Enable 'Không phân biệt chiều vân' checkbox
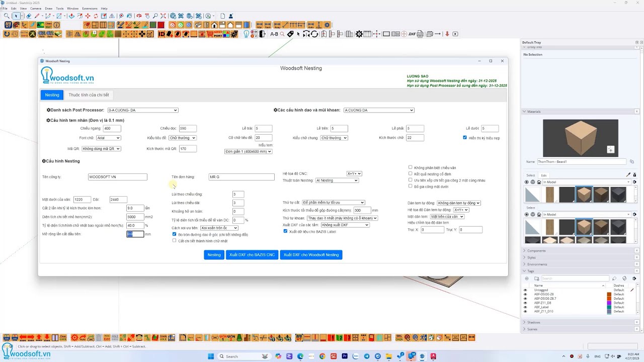Image resolution: width=644 pixels, height=362 pixels. (411, 167)
